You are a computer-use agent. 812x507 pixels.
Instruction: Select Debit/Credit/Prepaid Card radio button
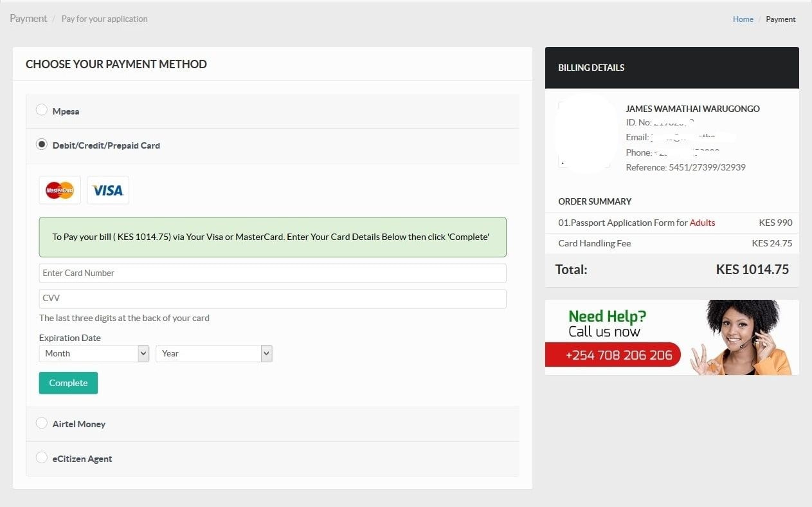(42, 144)
